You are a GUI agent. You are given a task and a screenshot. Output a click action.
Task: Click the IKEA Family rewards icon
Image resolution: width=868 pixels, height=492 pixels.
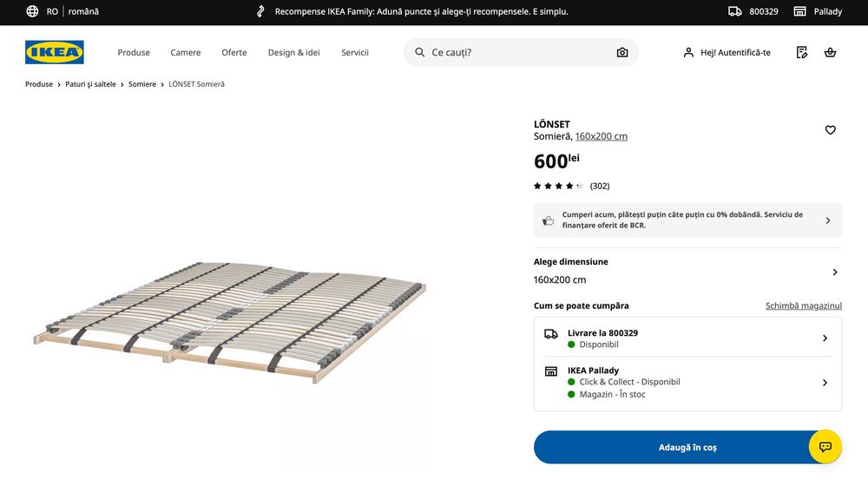(x=260, y=11)
